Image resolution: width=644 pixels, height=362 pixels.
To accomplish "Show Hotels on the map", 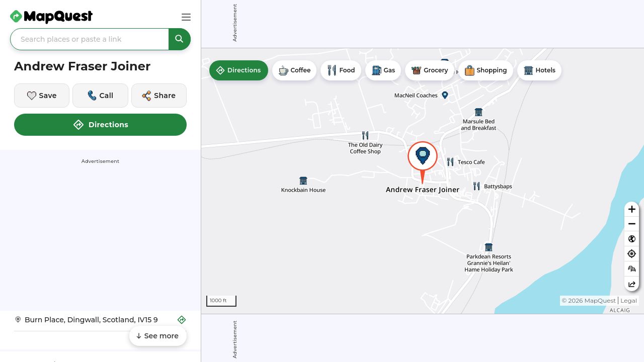I will click(x=539, y=70).
